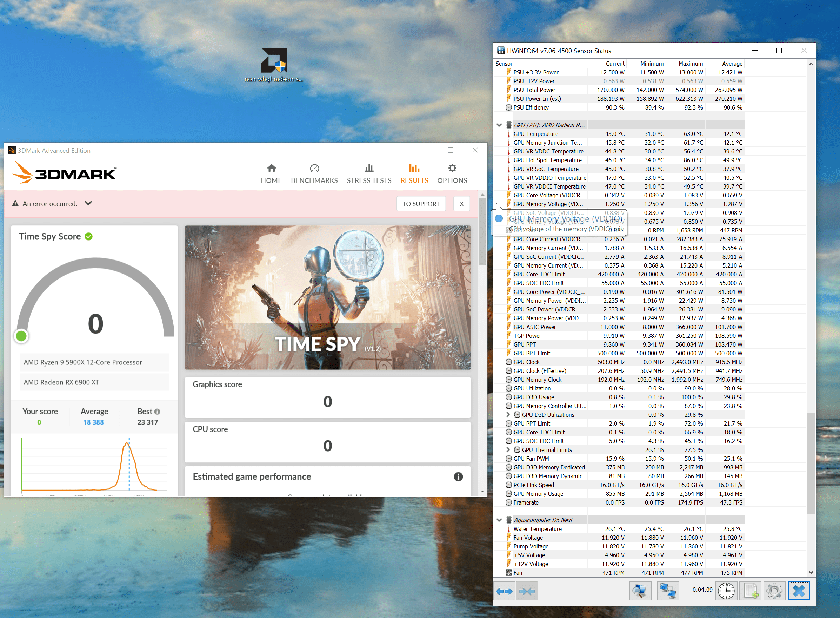Viewport: 840px width, 618px height.
Task: Click the info icon next to Best score
Action: (x=158, y=412)
